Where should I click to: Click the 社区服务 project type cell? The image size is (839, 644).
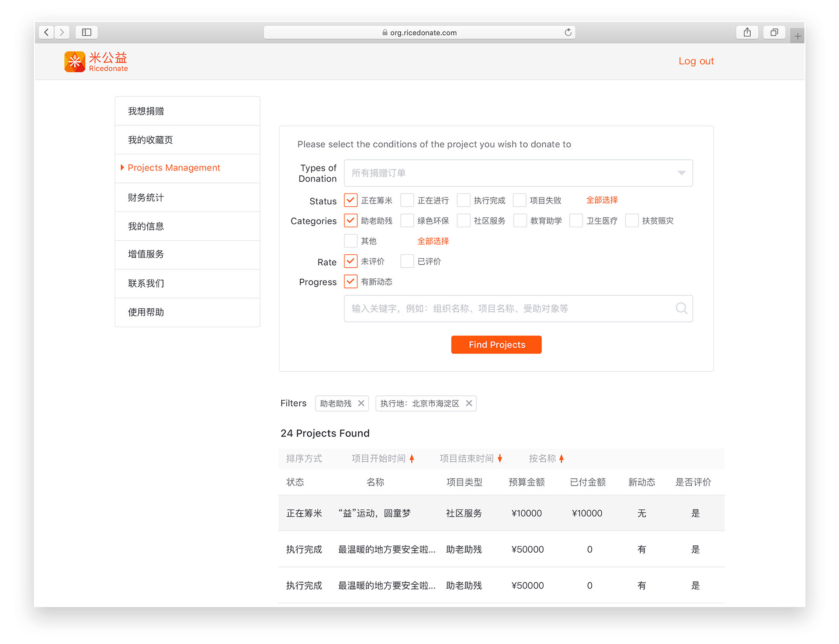point(464,513)
